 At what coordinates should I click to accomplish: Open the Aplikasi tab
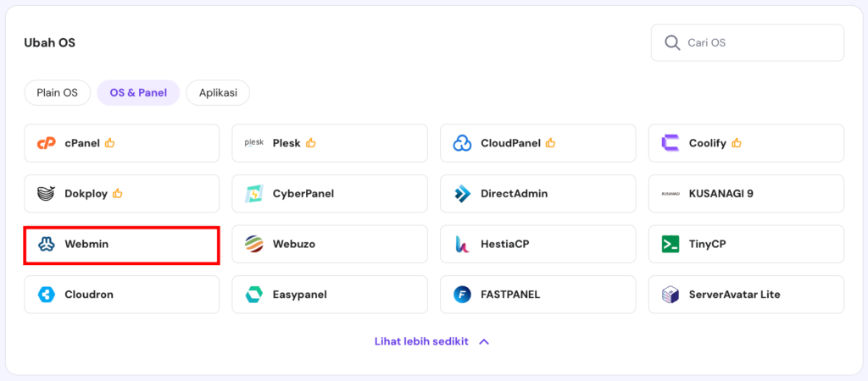tap(218, 92)
